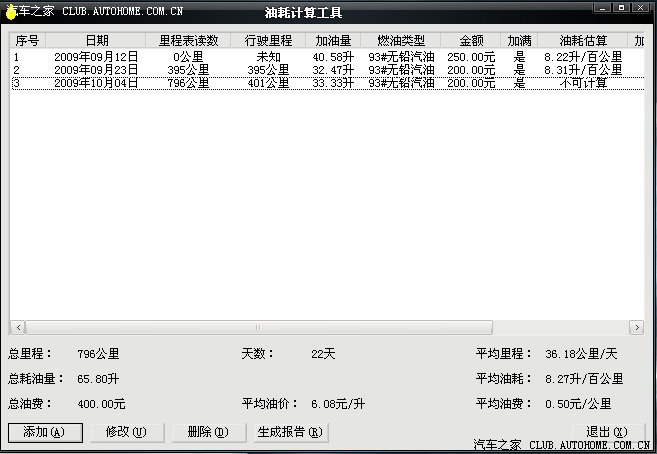Click the 金额 column header

pyautogui.click(x=471, y=41)
